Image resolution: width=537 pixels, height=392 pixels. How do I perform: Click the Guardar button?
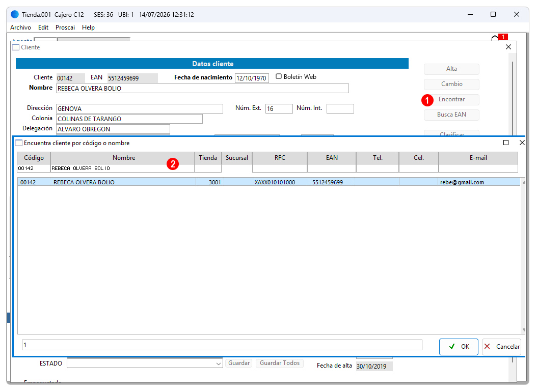(239, 363)
